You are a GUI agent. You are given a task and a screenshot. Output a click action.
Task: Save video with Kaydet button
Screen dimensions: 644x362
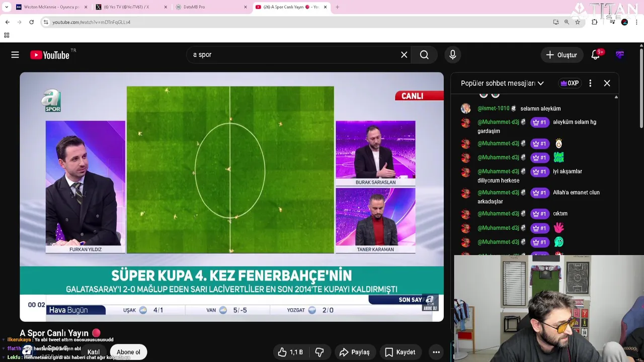(x=400, y=352)
